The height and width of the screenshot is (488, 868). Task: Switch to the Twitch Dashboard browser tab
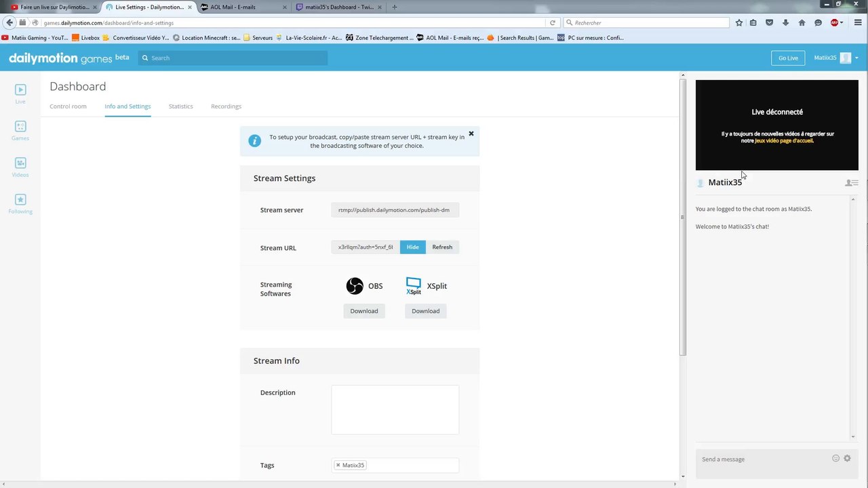tap(339, 7)
